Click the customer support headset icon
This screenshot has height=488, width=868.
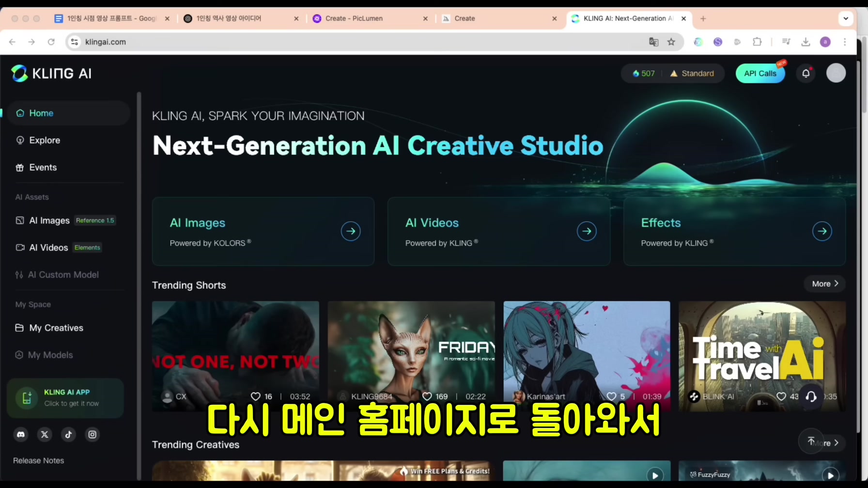click(x=811, y=396)
